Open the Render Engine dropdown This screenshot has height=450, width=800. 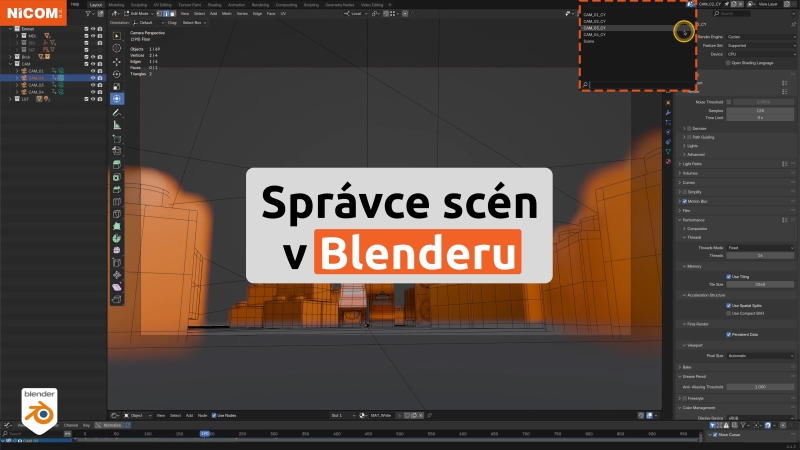click(761, 37)
